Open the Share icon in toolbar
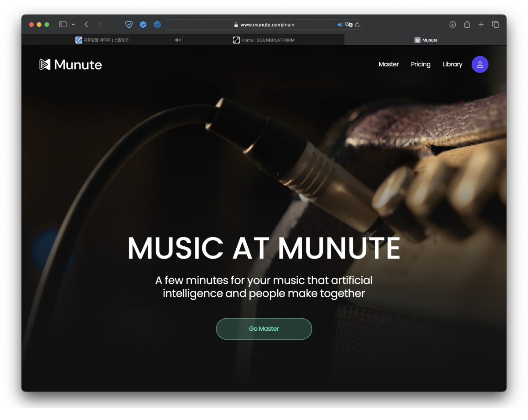This screenshot has width=528, height=420. click(x=467, y=24)
